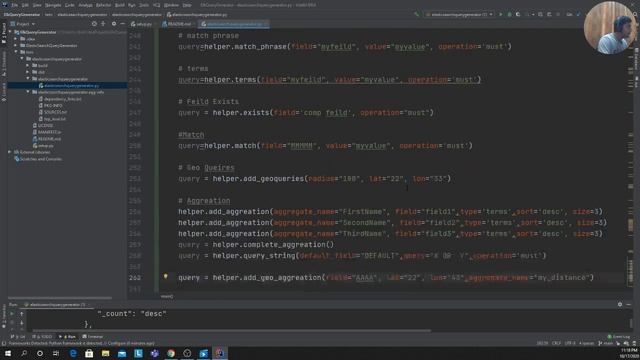The height and width of the screenshot is (360, 640).
Task: Select setup.py in project tree
Action: (43, 145)
